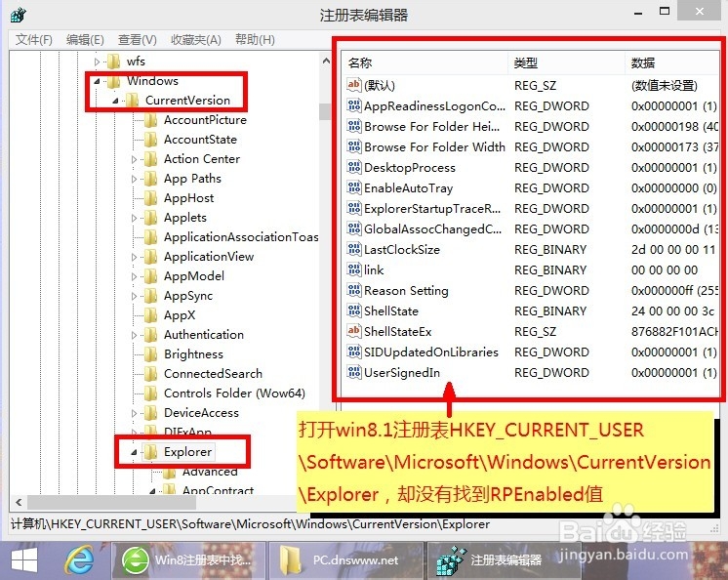Click the SIDUpdatedOnLibraries value icon

pos(354,352)
